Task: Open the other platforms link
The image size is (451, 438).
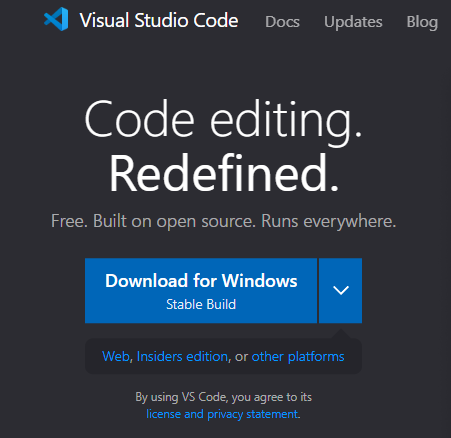Action: (298, 357)
